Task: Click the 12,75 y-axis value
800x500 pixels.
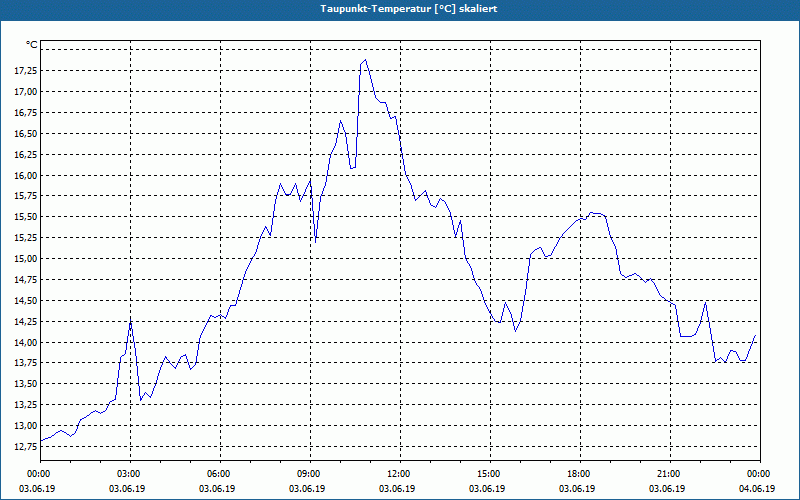Action: (26, 447)
